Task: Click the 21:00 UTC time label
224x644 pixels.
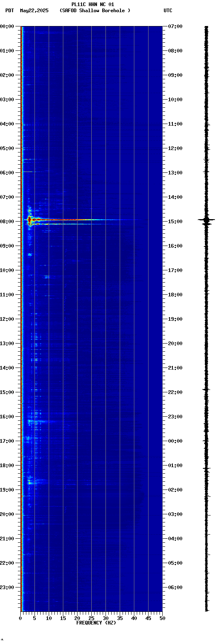Action: point(175,368)
